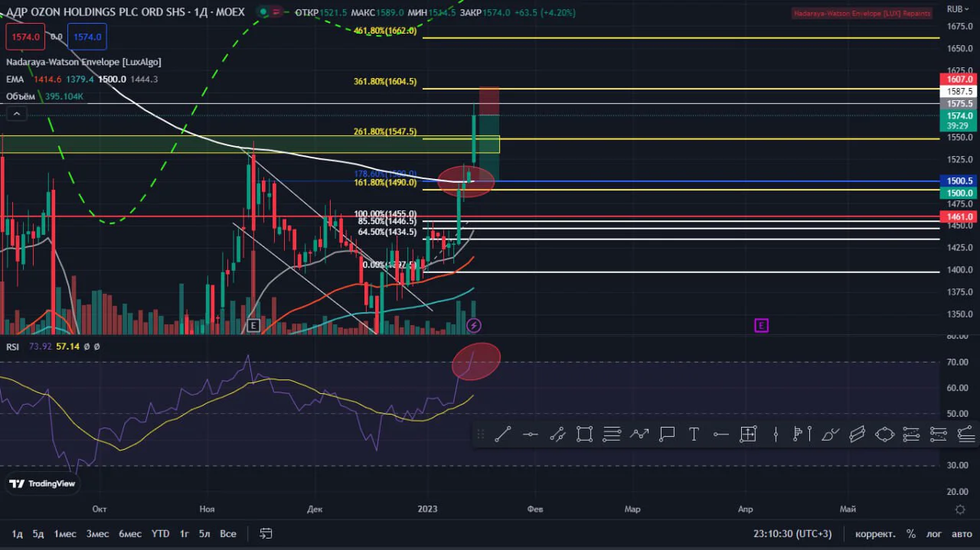The width and height of the screenshot is (980, 550).
Task: Select the vertical line tool
Action: pos(776,434)
